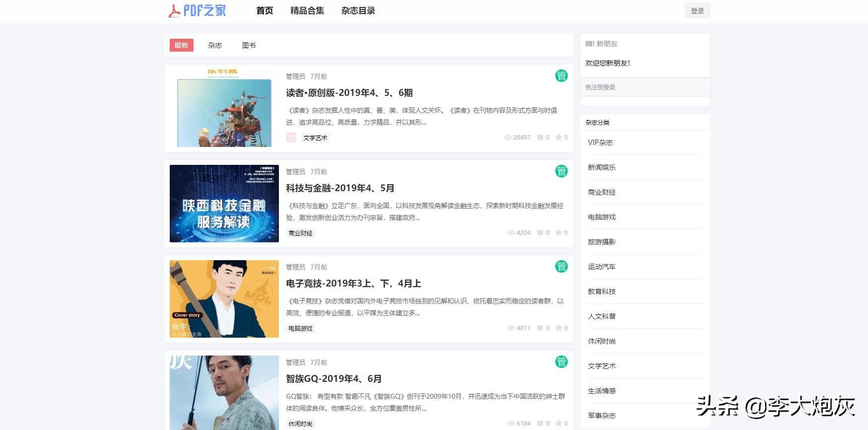Screen dimensions: 868x430
Task: Click the 《电子竞技》杂志凭借 description text
Action: pyautogui.click(x=425, y=307)
